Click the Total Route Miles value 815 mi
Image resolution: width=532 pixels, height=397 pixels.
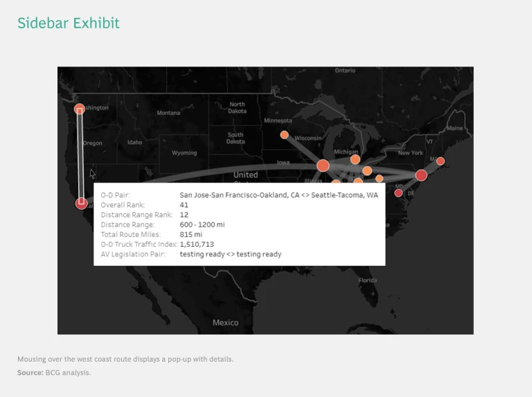[x=190, y=235]
